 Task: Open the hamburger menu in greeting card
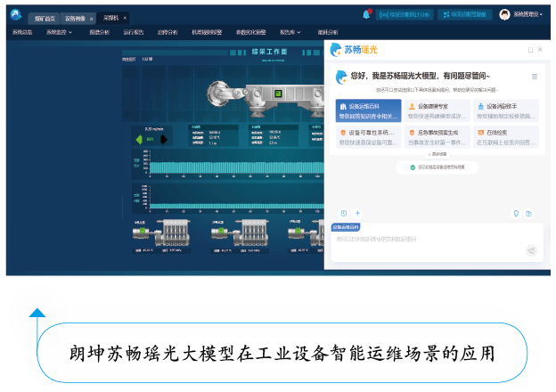[535, 77]
